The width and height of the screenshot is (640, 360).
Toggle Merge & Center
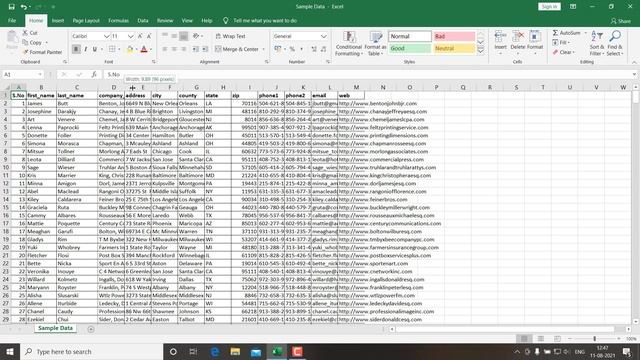click(x=237, y=49)
